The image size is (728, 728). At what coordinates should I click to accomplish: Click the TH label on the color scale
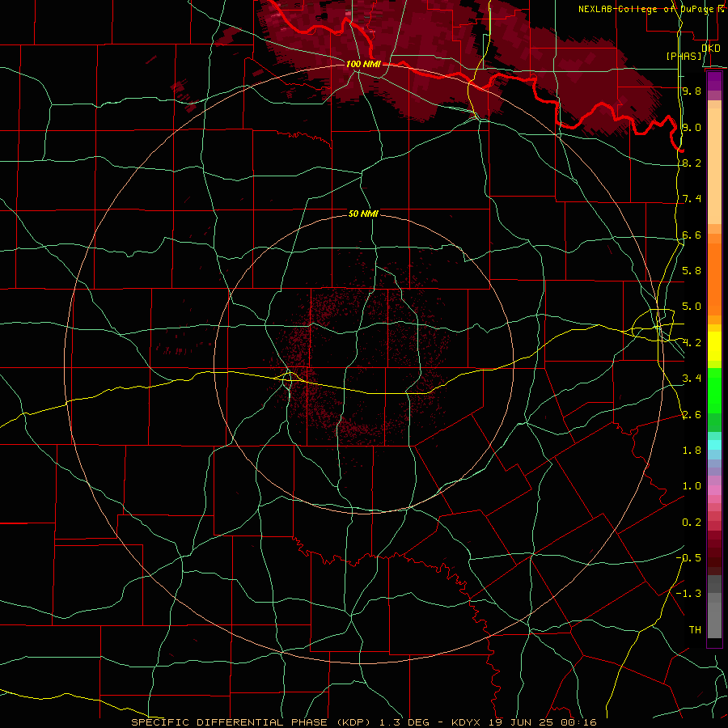tap(695, 630)
